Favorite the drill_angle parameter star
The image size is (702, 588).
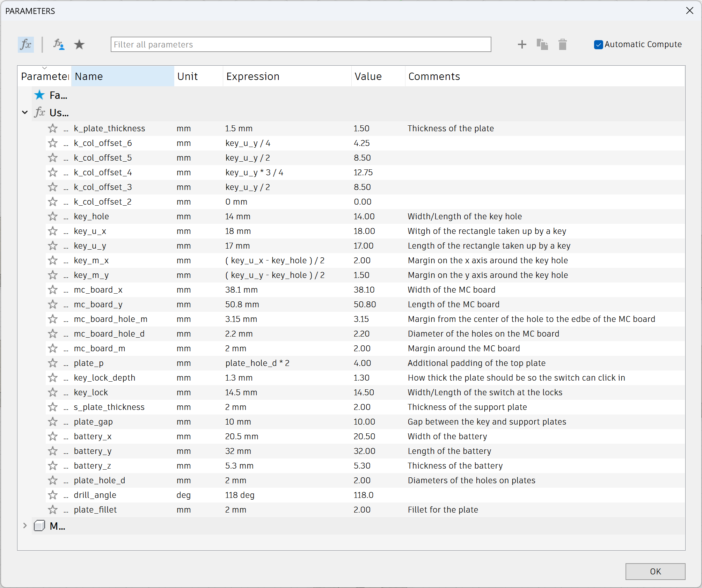click(53, 495)
